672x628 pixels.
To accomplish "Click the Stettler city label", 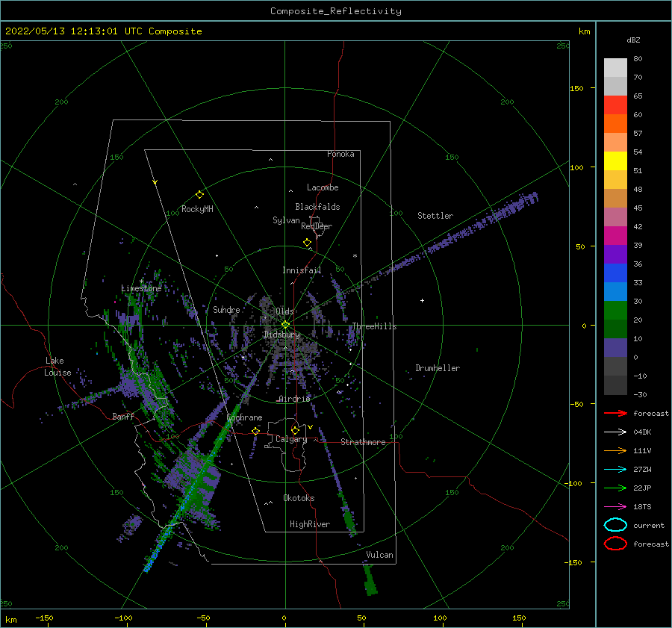I will 435,216.
